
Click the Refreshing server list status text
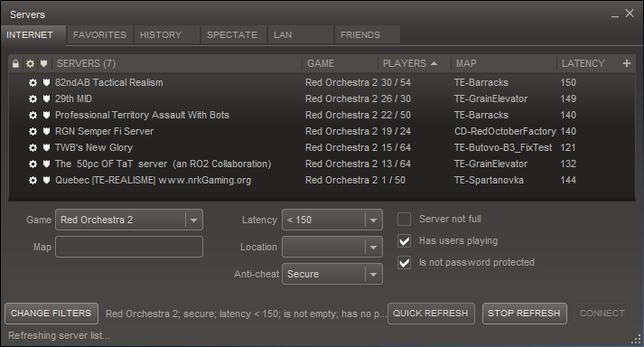59,335
